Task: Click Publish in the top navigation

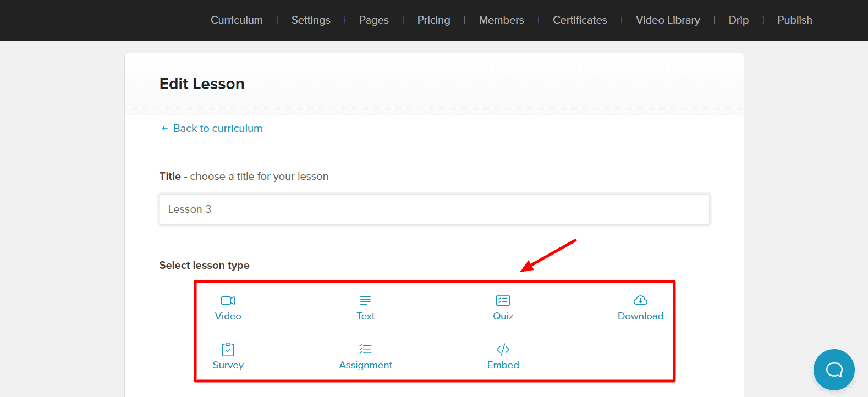Action: click(x=794, y=20)
